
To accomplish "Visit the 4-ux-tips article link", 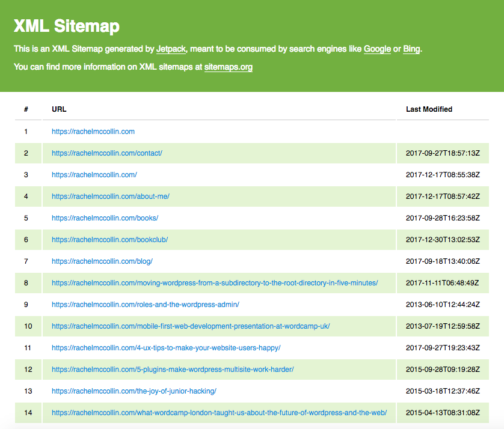I will pyautogui.click(x=166, y=348).
